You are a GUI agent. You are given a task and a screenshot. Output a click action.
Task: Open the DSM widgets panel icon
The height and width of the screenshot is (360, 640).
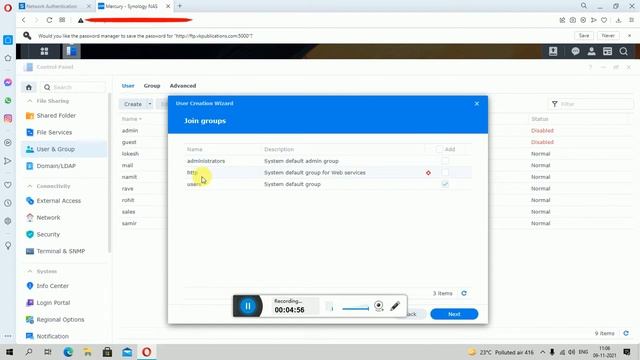607,51
